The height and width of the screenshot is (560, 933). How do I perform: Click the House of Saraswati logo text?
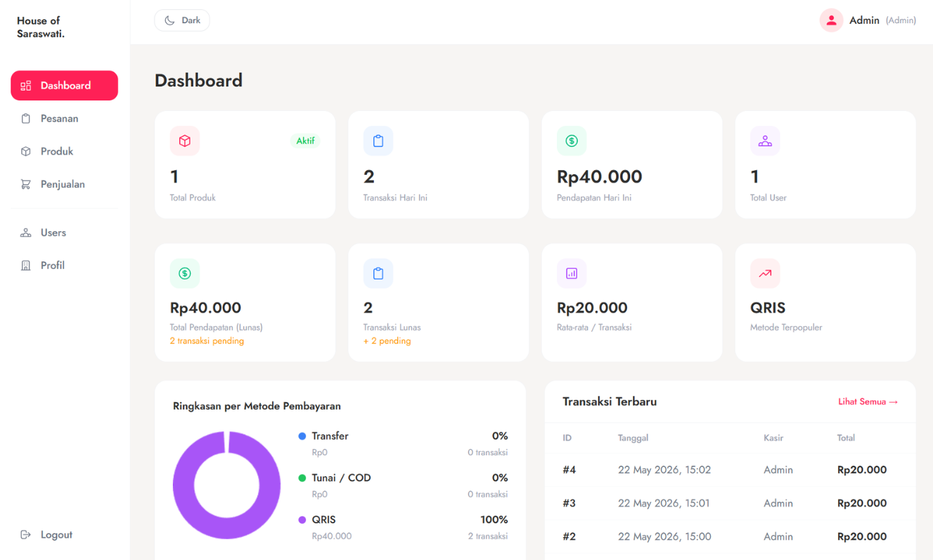tap(41, 27)
